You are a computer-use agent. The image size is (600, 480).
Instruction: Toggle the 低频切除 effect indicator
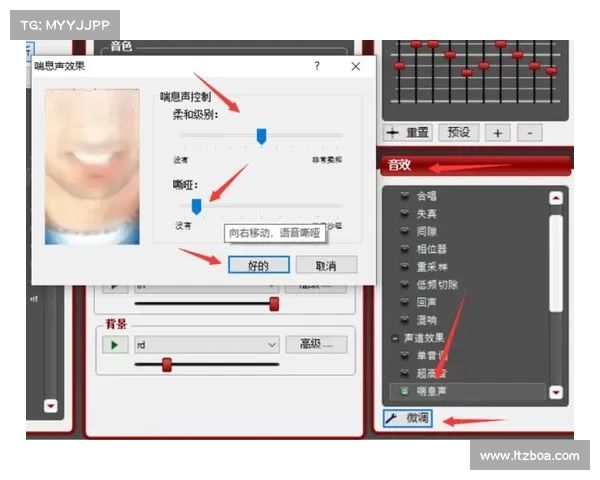404,284
